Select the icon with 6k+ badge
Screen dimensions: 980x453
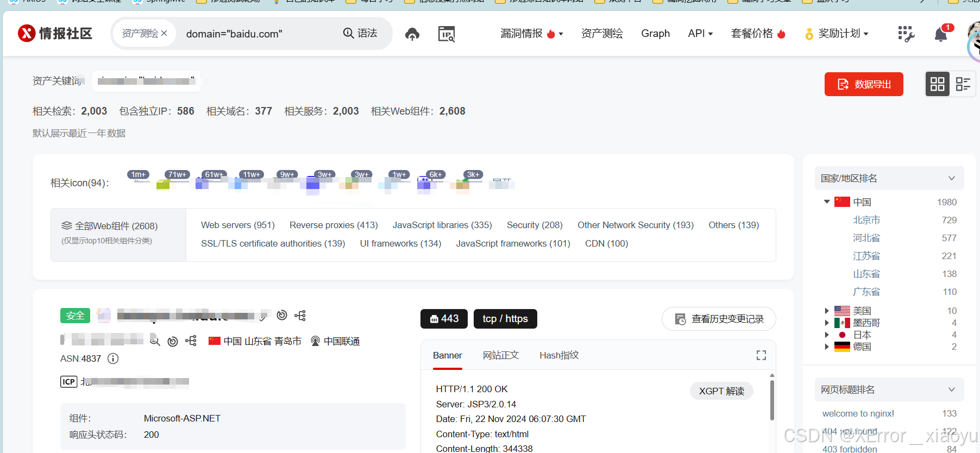pyautogui.click(x=431, y=181)
